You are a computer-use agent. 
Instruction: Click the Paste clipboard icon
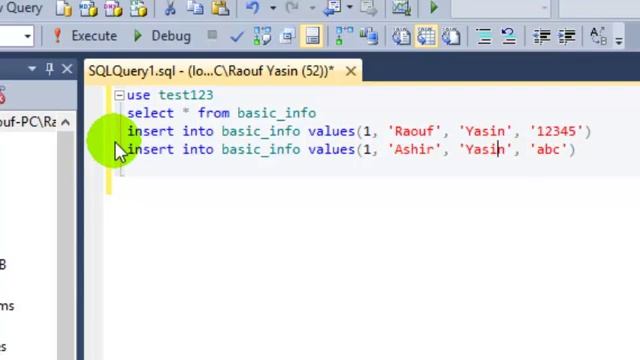[220, 8]
